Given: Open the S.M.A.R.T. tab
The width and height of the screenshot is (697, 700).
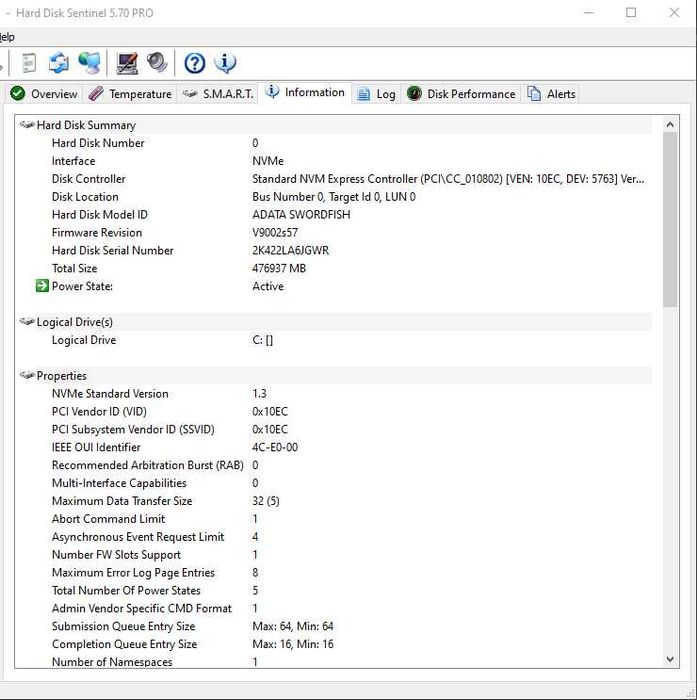Looking at the screenshot, I should click(x=218, y=94).
